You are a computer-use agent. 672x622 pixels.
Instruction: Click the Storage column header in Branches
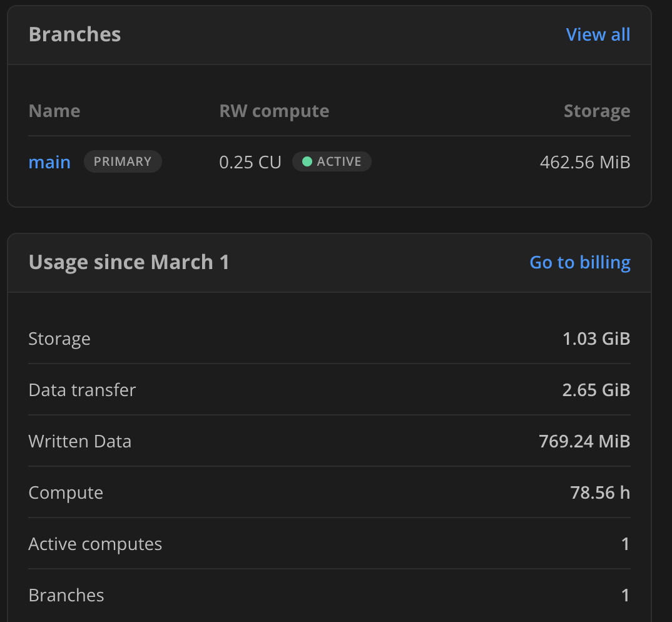(x=596, y=111)
